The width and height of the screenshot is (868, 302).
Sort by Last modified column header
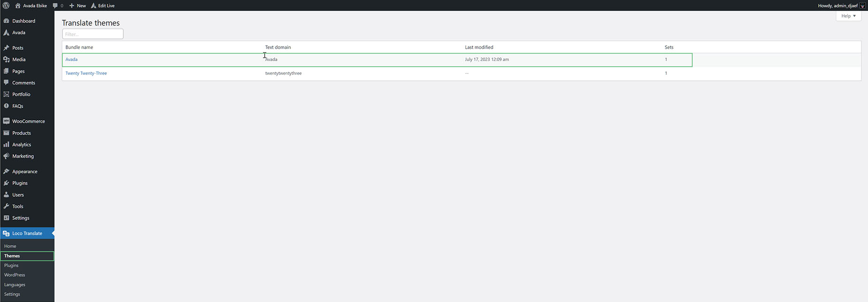pyautogui.click(x=479, y=47)
